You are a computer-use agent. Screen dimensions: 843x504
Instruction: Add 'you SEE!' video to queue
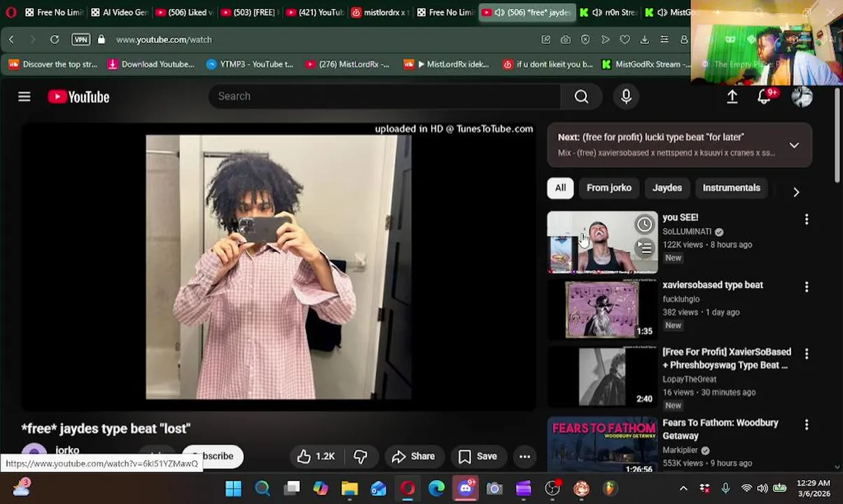pos(644,248)
